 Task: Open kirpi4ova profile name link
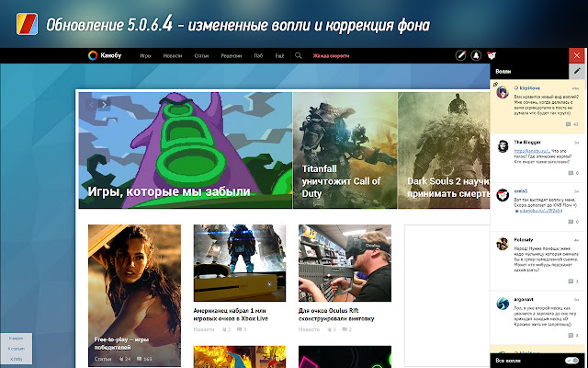(530, 88)
